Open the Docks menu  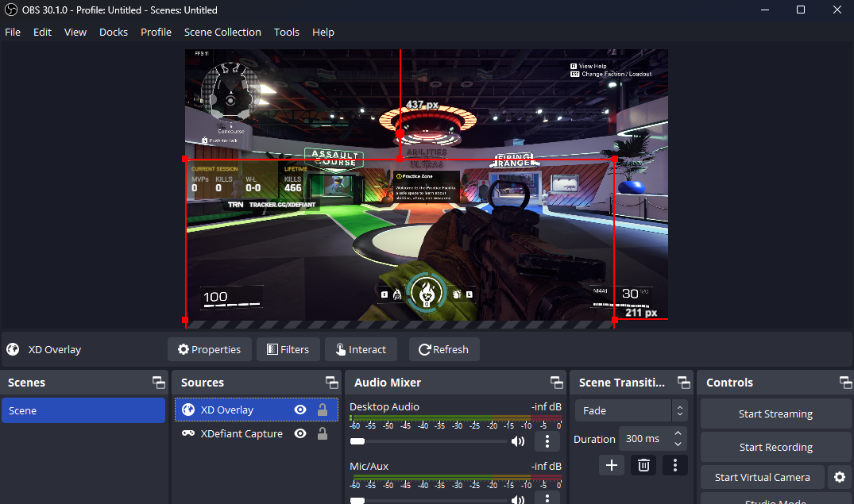click(114, 32)
